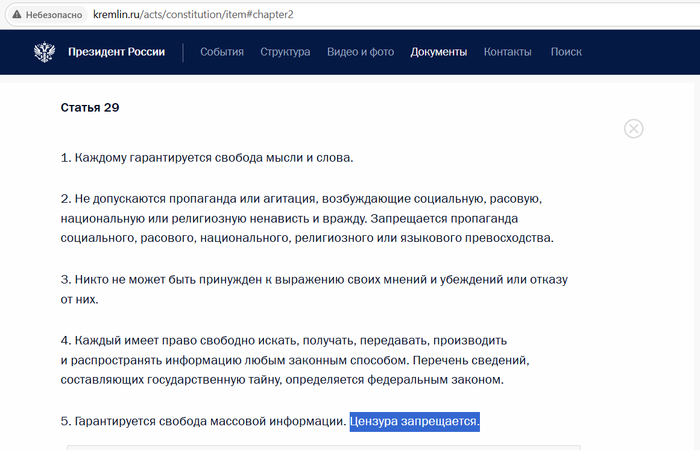Image resolution: width=700 pixels, height=450 pixels.
Task: Click the "Небезопасно" security label
Action: pos(56,16)
